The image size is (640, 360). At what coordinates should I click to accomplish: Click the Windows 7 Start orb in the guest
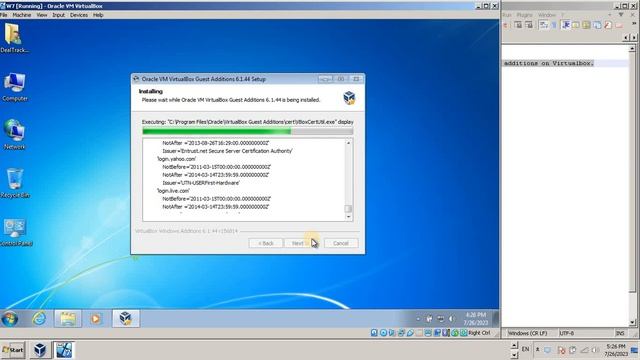coord(10,319)
